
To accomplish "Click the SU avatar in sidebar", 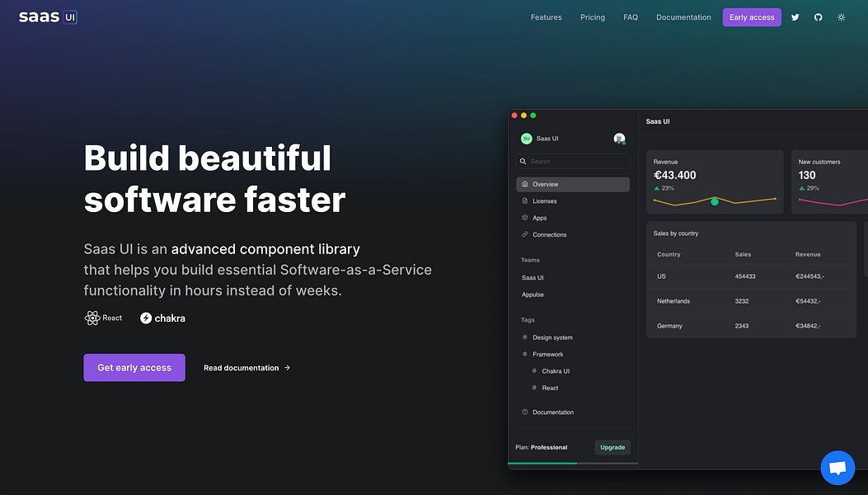I will 526,139.
